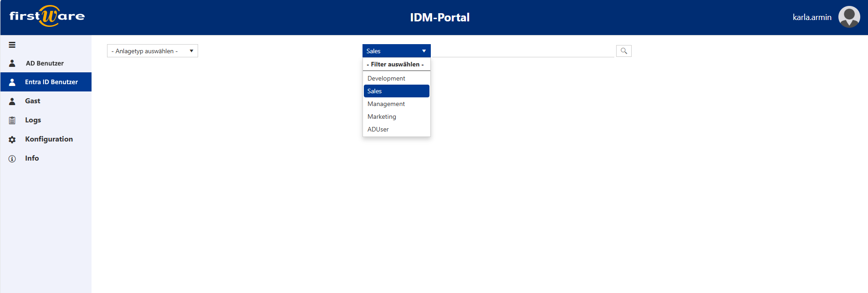This screenshot has height=293, width=868.
Task: Select Development from the filter list
Action: tap(386, 78)
